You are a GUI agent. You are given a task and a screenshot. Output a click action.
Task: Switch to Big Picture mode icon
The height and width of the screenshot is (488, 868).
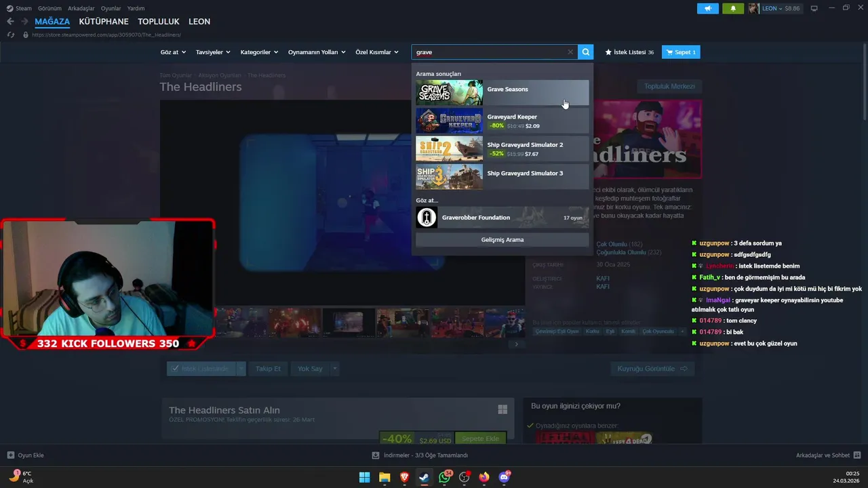tap(814, 8)
